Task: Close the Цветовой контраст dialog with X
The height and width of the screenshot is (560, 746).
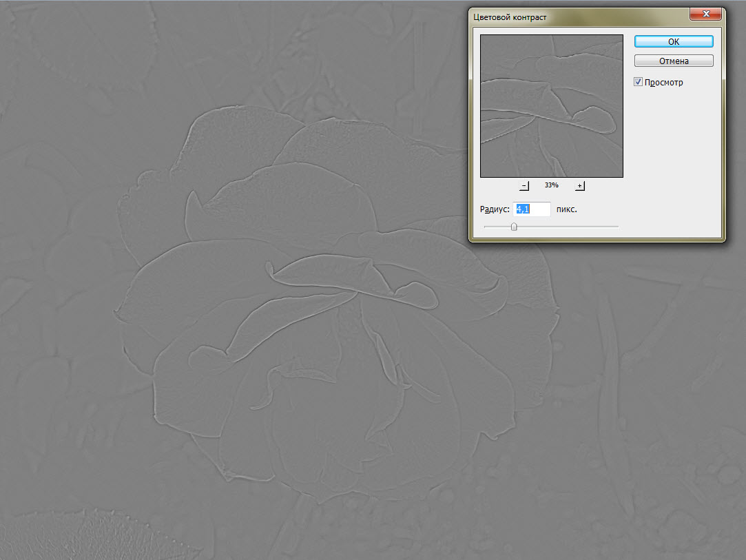Action: 705,14
